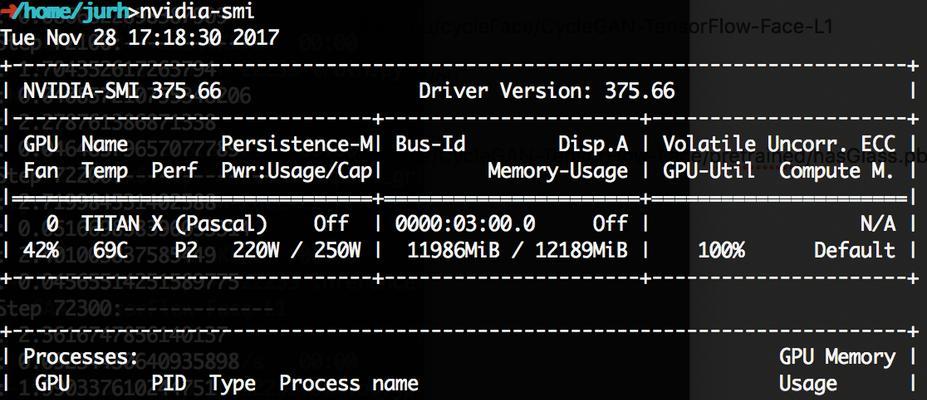Click the 11986MiB / 12189MiB memory value

coord(517,251)
